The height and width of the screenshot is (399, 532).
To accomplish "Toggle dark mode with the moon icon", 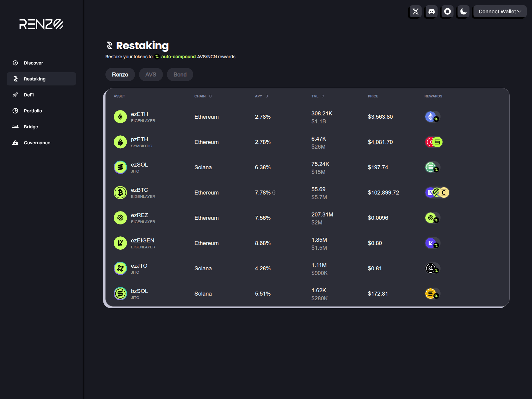I will point(463,12).
